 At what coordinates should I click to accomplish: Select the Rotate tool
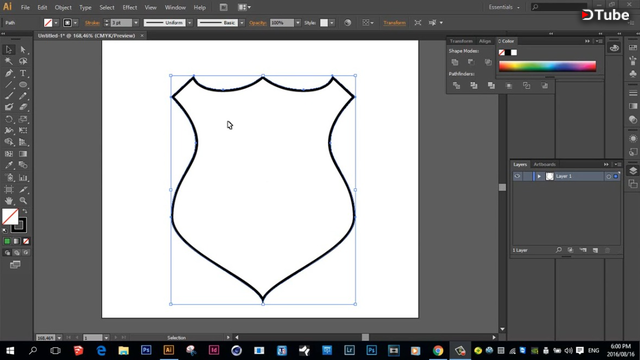9,119
